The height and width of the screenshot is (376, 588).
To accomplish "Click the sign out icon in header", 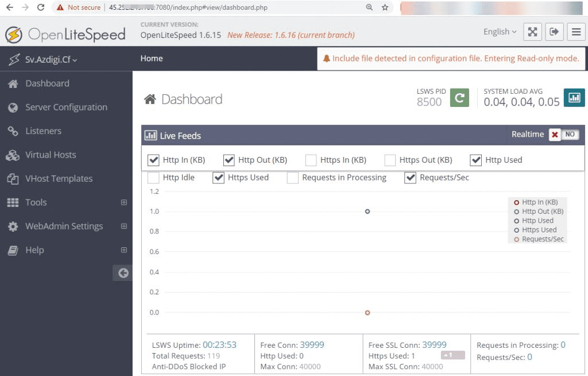I will click(554, 32).
